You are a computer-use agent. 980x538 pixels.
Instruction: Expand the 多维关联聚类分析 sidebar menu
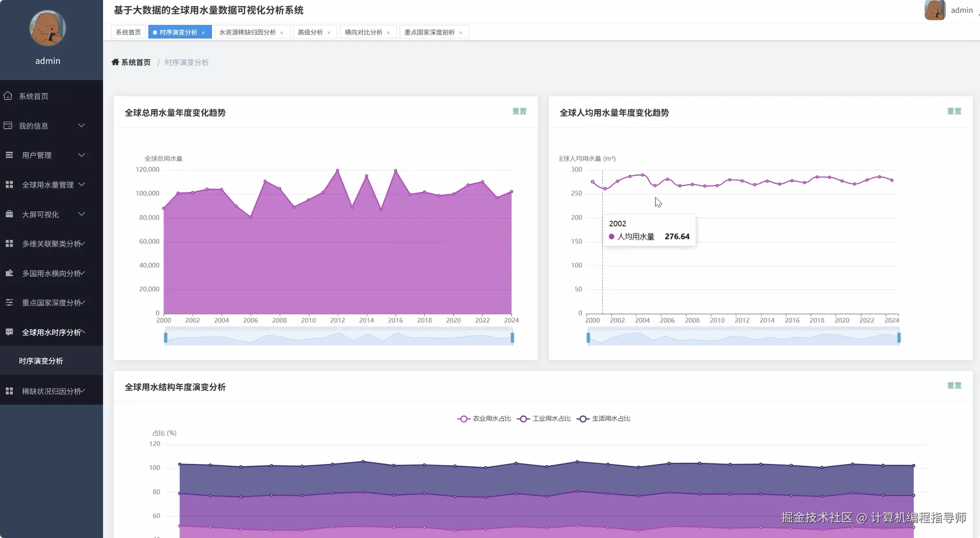pos(51,244)
